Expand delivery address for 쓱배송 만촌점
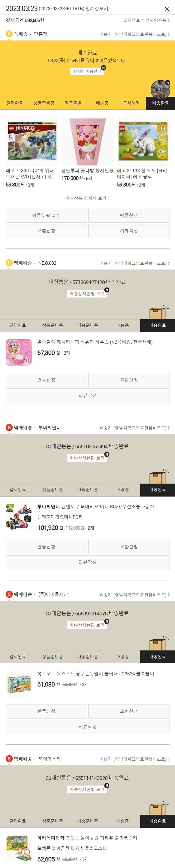 coord(134,34)
